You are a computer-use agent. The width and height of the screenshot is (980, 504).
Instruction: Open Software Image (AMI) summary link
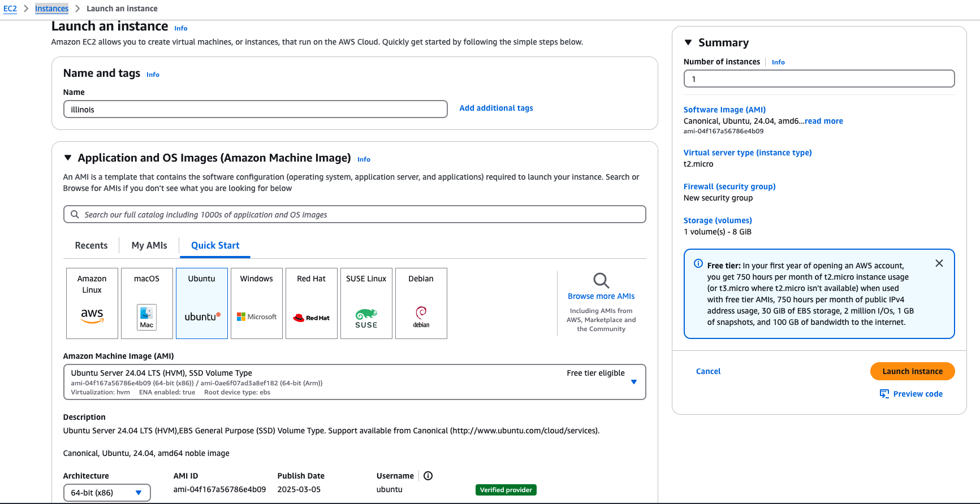coord(724,110)
